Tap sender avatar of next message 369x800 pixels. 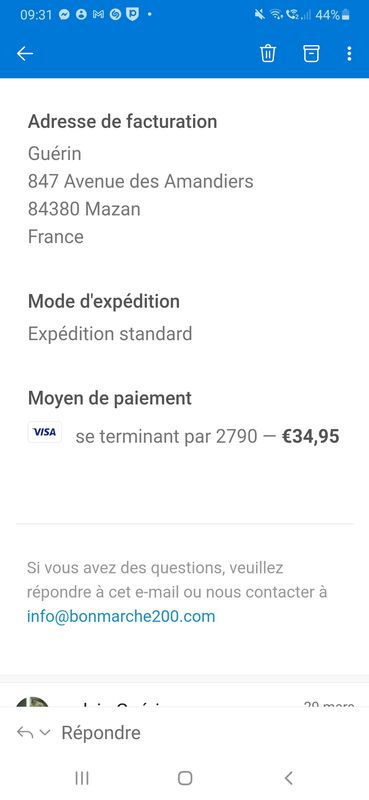pyautogui.click(x=33, y=702)
